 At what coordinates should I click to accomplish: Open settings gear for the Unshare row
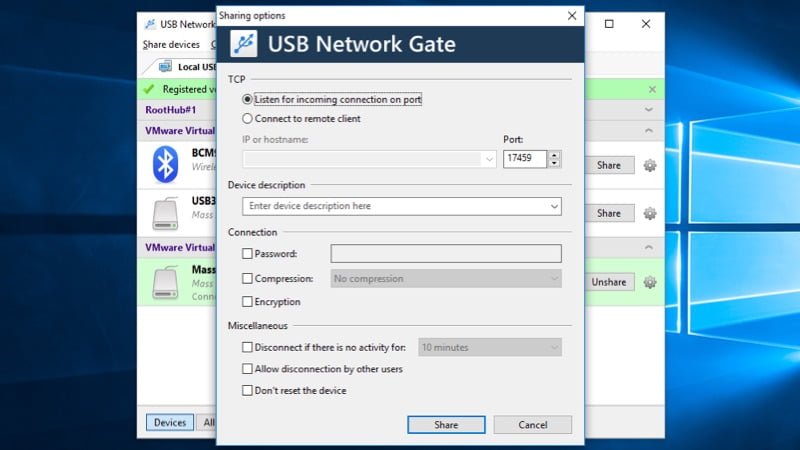coord(649,282)
